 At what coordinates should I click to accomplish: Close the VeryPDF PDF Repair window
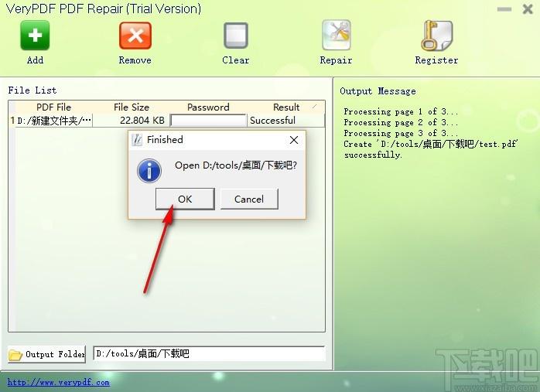(528, 9)
